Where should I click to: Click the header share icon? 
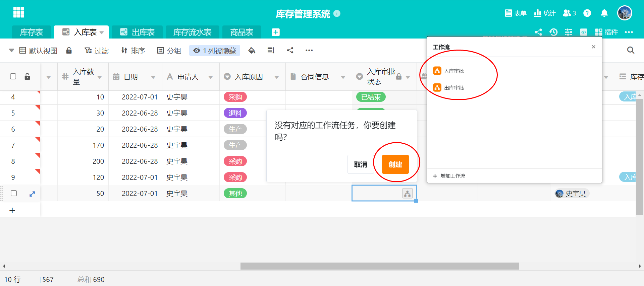coord(538,32)
